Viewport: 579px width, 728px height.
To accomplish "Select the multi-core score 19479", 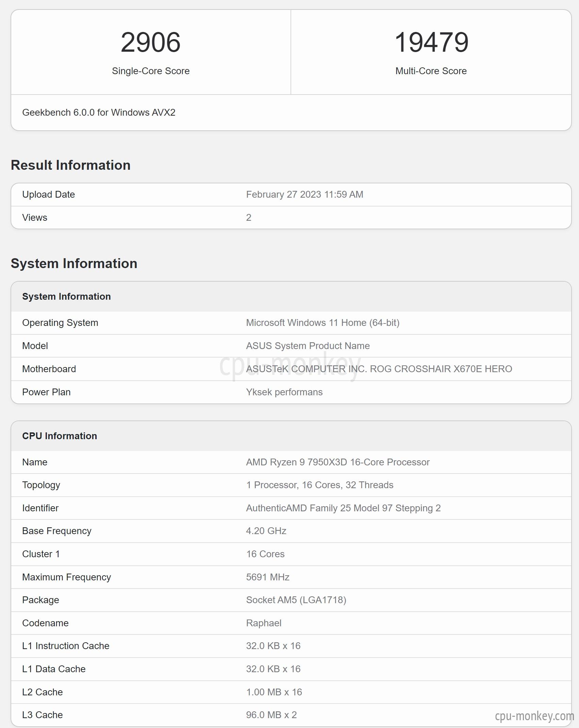I will (431, 42).
